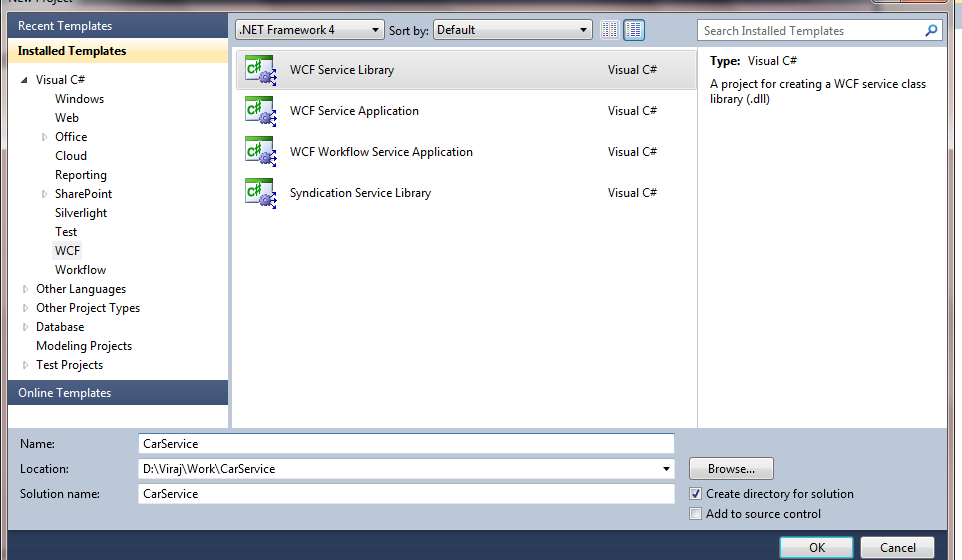Open the Installed Templates section
Viewport: 962px width, 560px height.
(118, 51)
